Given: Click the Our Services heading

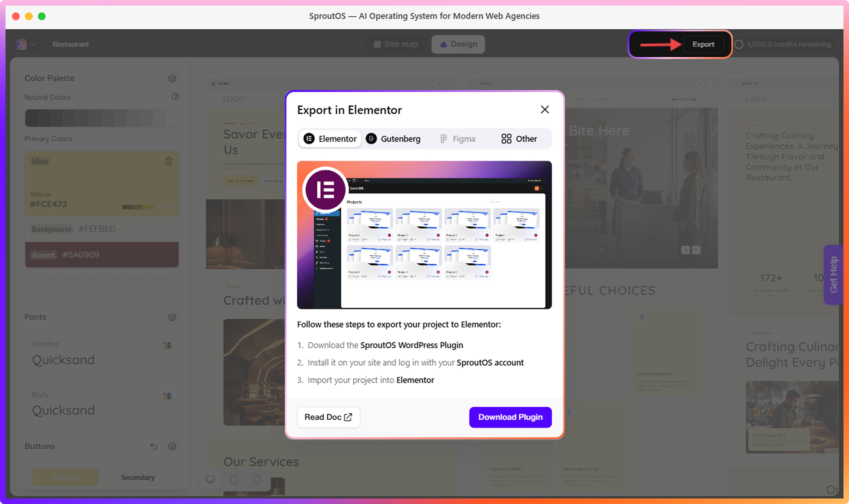Looking at the screenshot, I should [x=261, y=462].
